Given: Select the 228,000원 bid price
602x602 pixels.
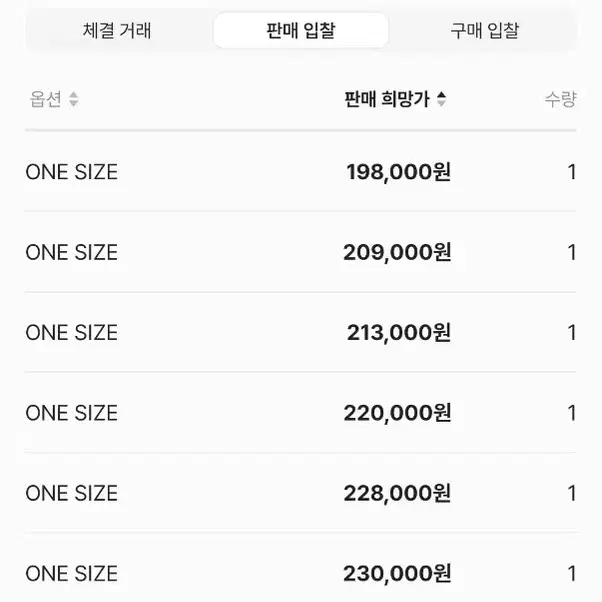Looking at the screenshot, I should point(397,493).
